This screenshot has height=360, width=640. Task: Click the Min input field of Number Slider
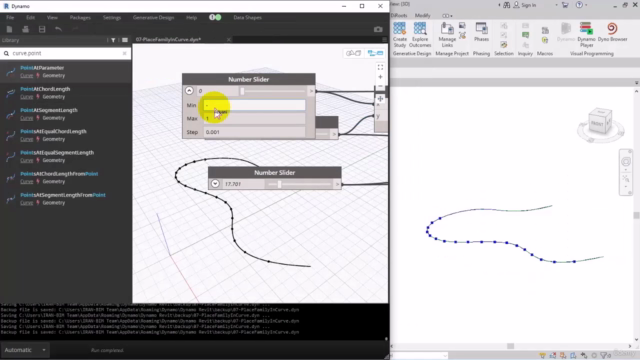pyautogui.click(x=254, y=105)
